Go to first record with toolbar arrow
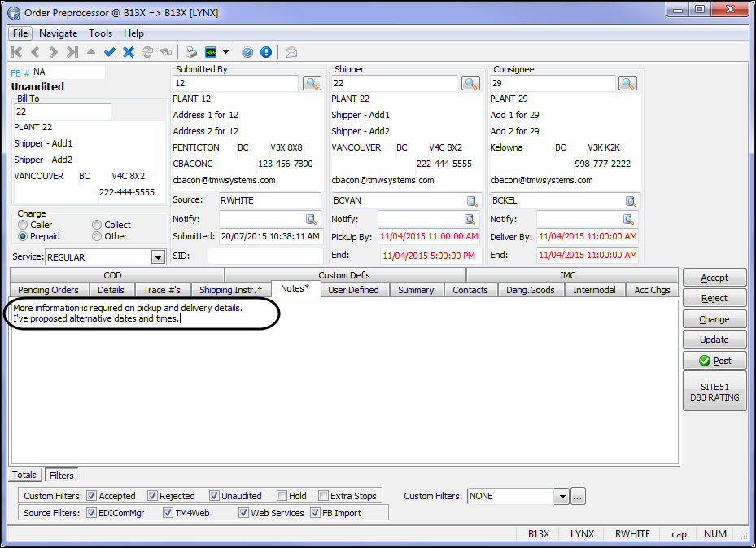This screenshot has width=756, height=548. 16,52
